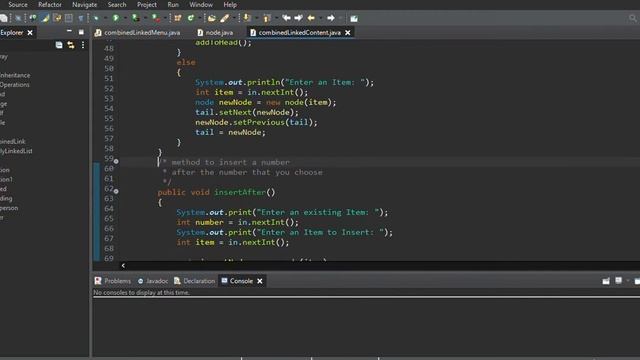
Task: Switch to node.java editor tab
Action: click(x=215, y=33)
